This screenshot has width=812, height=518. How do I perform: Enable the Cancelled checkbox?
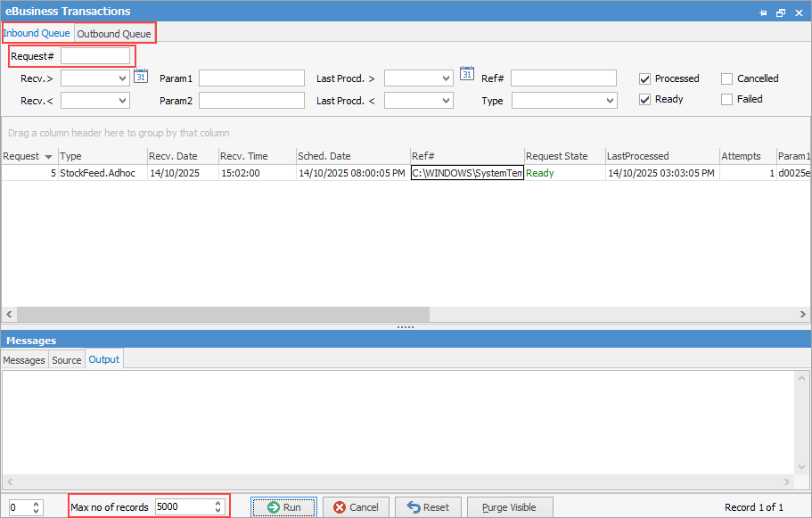726,78
